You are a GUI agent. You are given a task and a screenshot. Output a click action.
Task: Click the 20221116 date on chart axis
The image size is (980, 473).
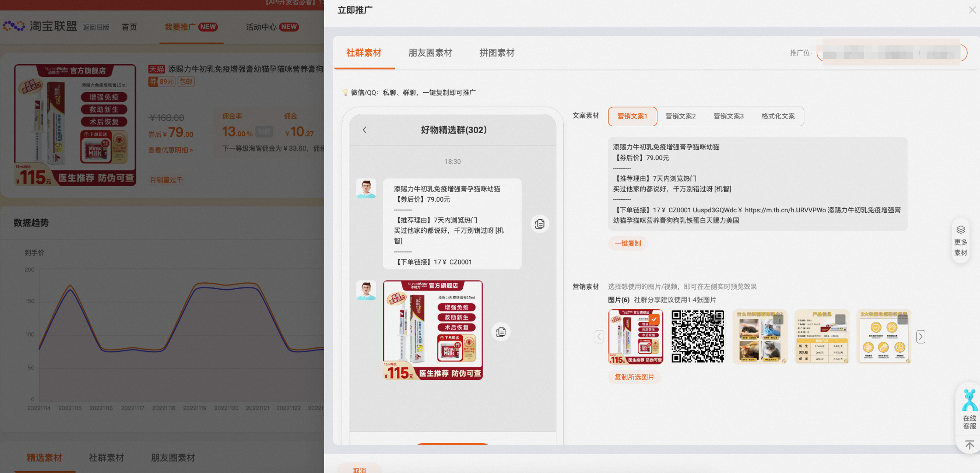tap(101, 408)
